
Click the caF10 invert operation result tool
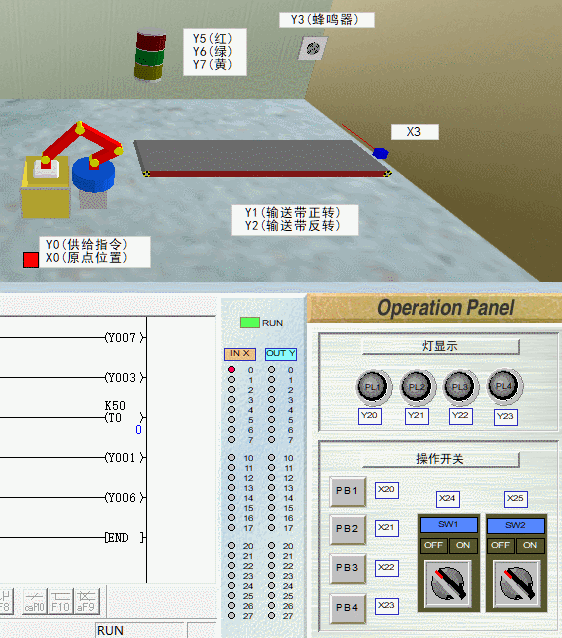(34, 601)
